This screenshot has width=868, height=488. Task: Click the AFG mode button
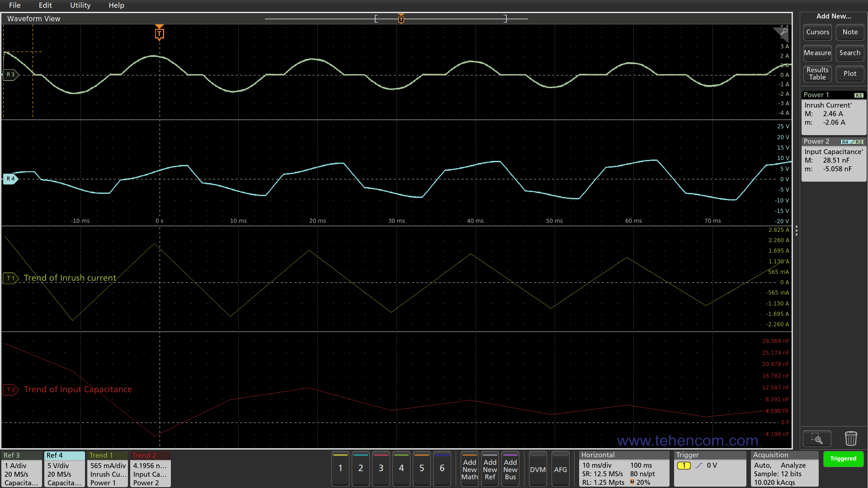pos(560,469)
